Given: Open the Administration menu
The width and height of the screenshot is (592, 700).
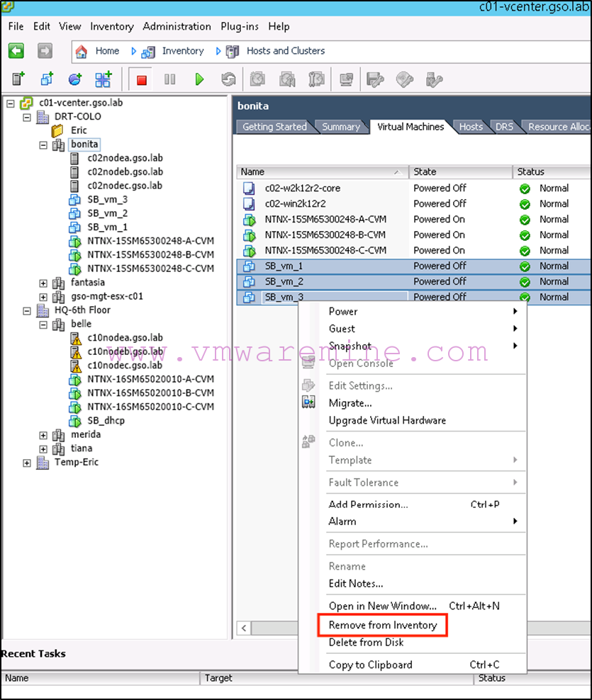Looking at the screenshot, I should coord(177,26).
